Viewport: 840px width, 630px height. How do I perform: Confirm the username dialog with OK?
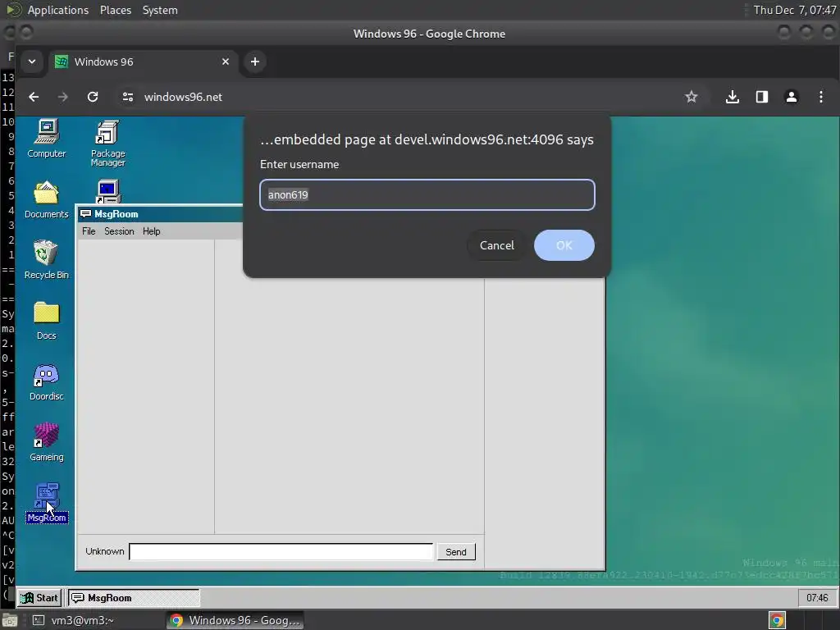564,245
